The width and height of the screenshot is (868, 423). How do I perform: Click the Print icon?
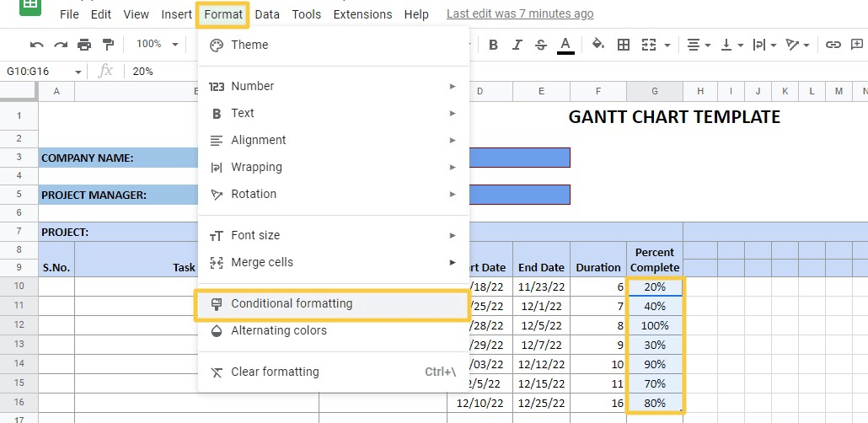pos(84,45)
